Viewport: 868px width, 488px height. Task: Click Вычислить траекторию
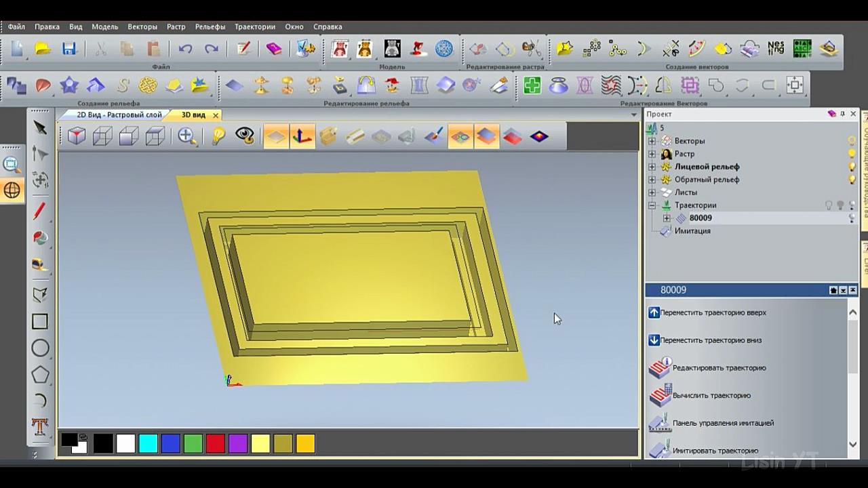pos(711,396)
